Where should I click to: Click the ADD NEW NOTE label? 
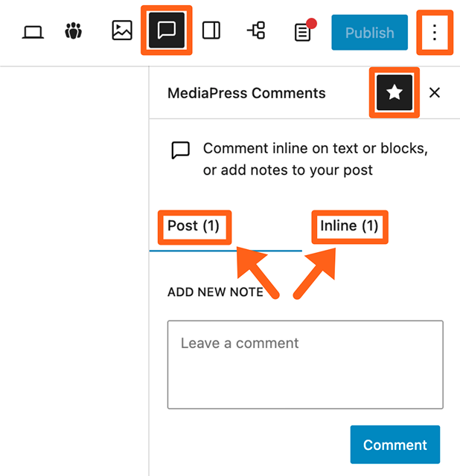215,292
